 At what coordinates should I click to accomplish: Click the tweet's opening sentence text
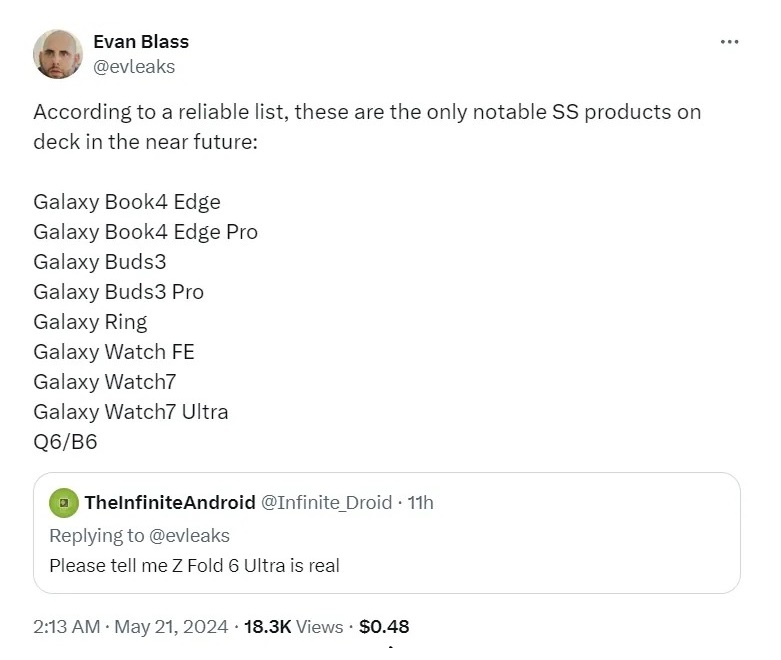coord(367,112)
